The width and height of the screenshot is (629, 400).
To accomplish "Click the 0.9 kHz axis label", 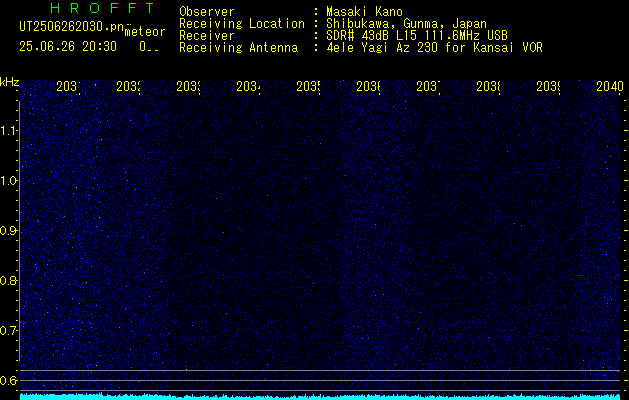I will pyautogui.click(x=9, y=231).
